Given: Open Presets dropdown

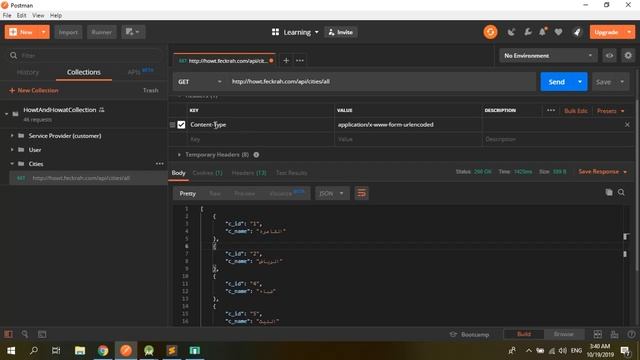Looking at the screenshot, I should (611, 111).
